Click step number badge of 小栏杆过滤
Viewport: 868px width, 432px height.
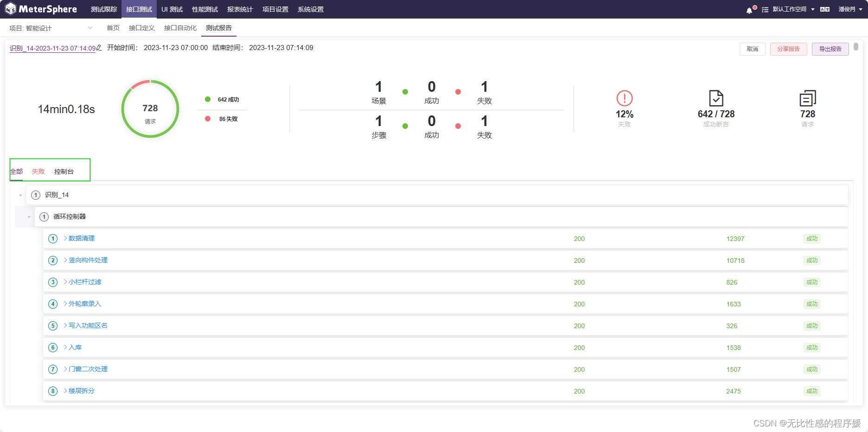pos(53,282)
